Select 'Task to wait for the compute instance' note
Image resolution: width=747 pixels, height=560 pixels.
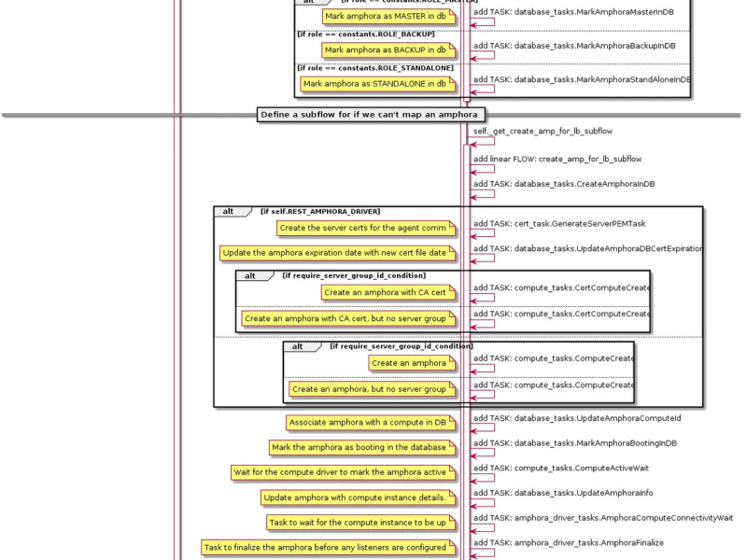click(x=360, y=523)
